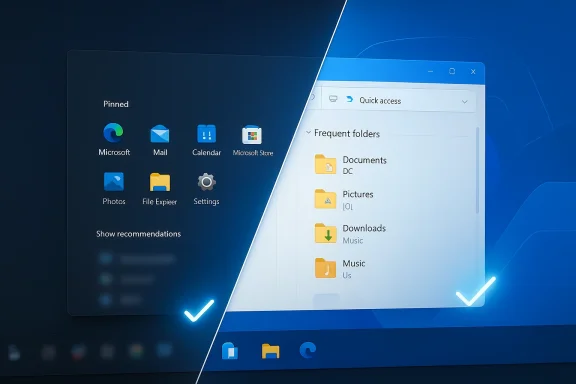The height and width of the screenshot is (384, 576).
Task: Maximize the File Explorer window
Action: click(452, 71)
